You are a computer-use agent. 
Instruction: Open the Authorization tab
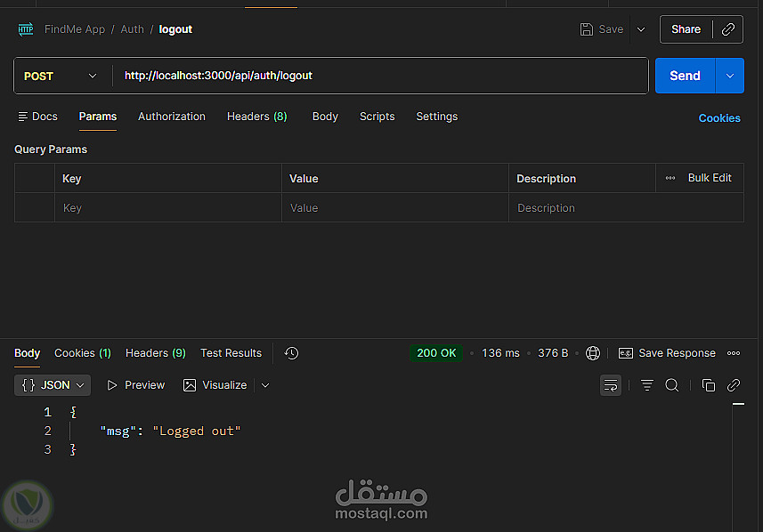click(172, 117)
